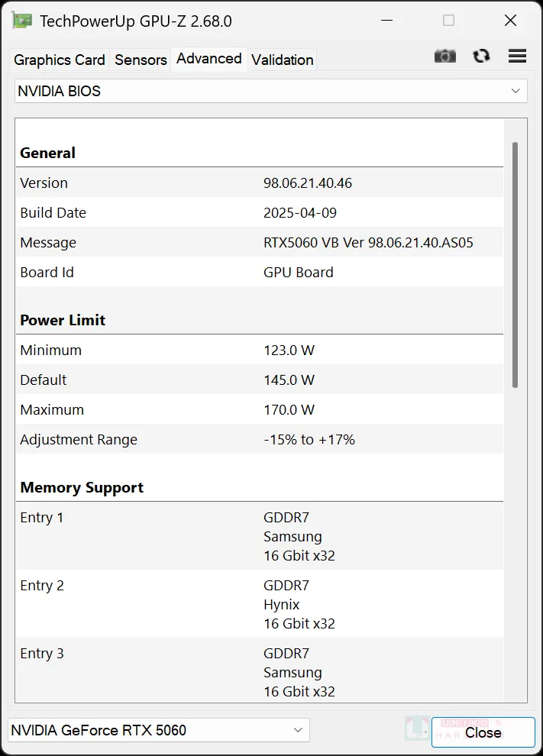Take a screenshot using the camera icon
The image size is (543, 756).
click(x=444, y=56)
